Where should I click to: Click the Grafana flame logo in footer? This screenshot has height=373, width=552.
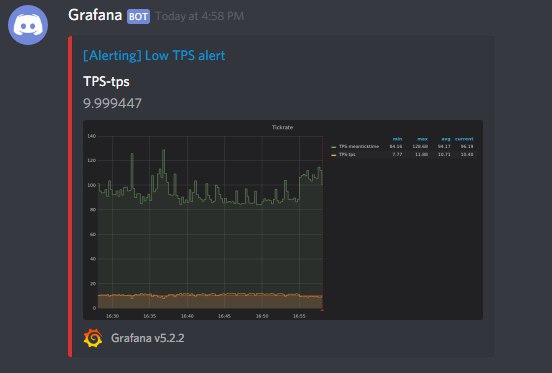click(93, 338)
